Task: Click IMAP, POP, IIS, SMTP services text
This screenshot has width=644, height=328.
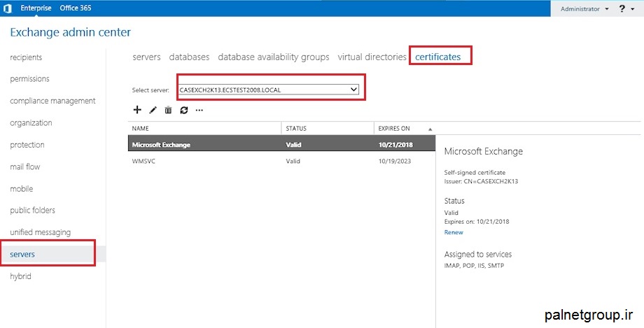Action: tap(474, 266)
